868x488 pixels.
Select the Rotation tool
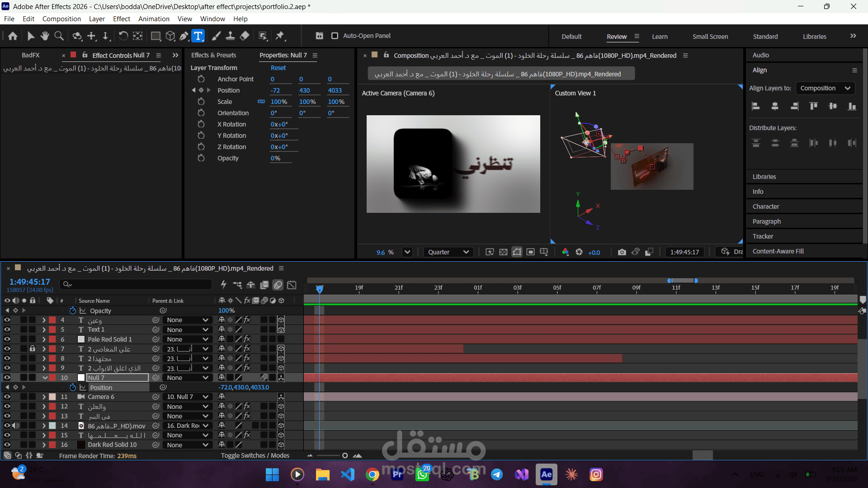coord(123,36)
